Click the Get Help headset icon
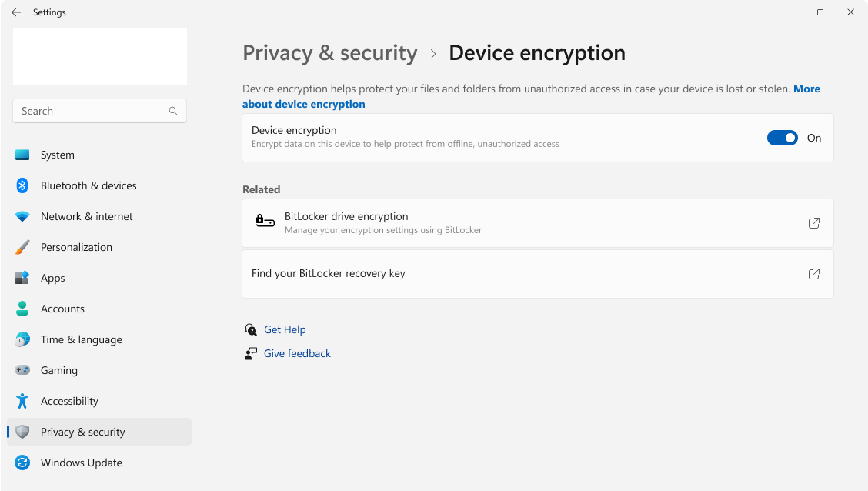Screen dimensions: 868x491 point(251,330)
